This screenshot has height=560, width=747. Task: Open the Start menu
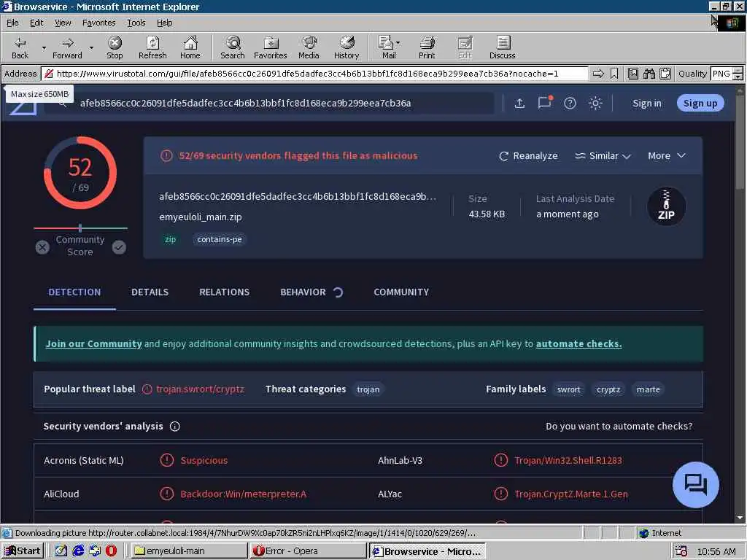click(x=23, y=551)
